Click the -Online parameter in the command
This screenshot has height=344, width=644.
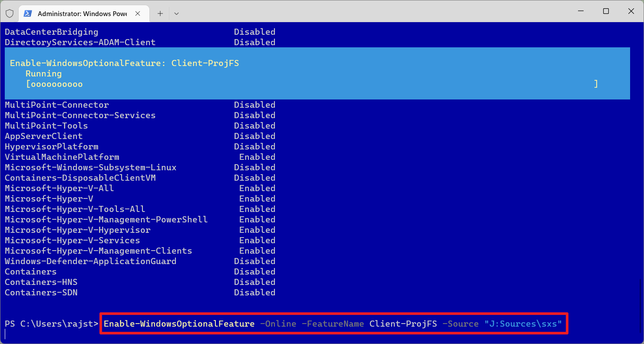(278, 323)
